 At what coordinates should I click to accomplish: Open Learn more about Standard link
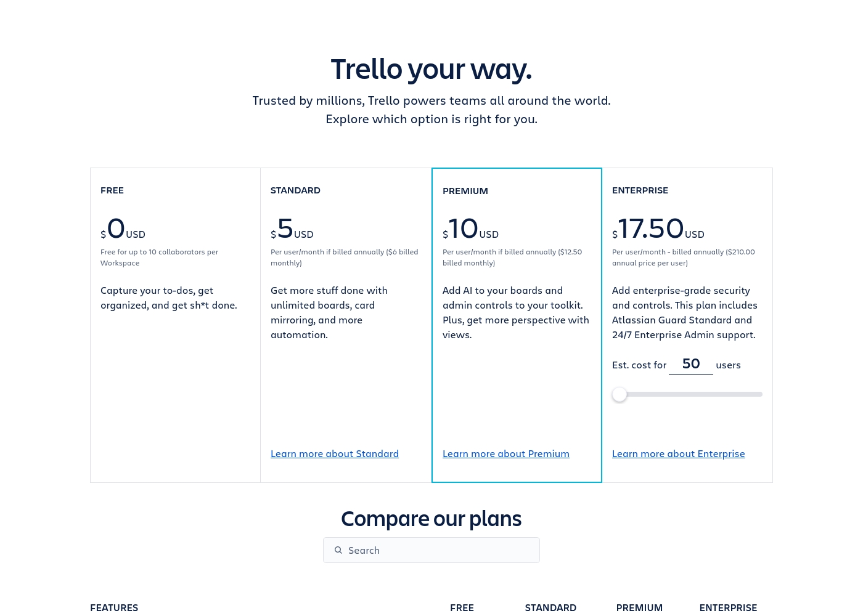click(335, 453)
